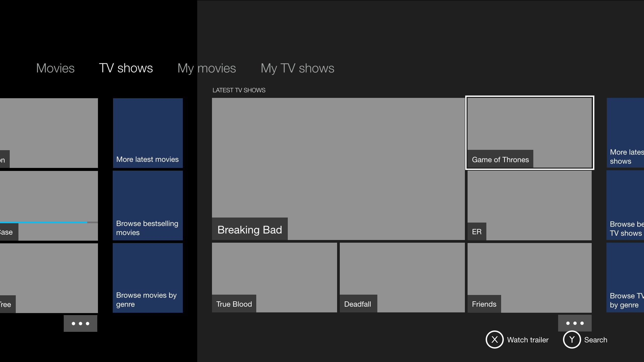Click the LATEST TV SHOWS heading
This screenshot has height=362, width=644.
[239, 90]
